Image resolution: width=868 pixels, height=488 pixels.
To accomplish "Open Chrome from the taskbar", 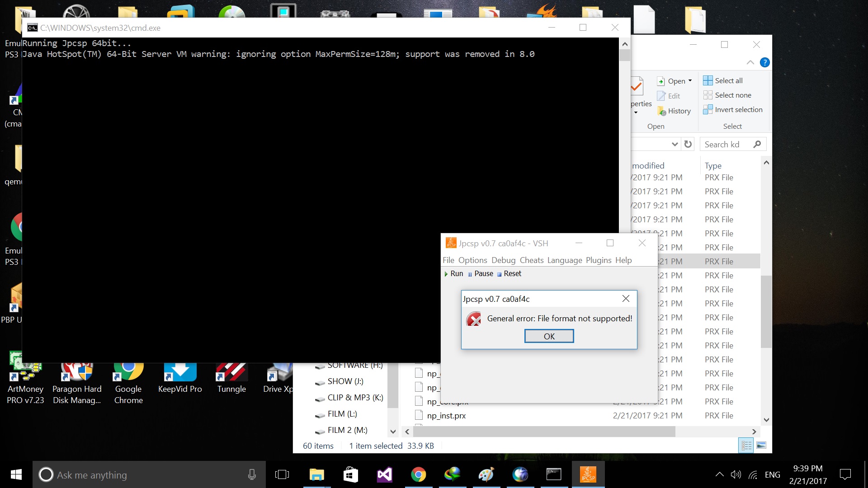I will 418,474.
